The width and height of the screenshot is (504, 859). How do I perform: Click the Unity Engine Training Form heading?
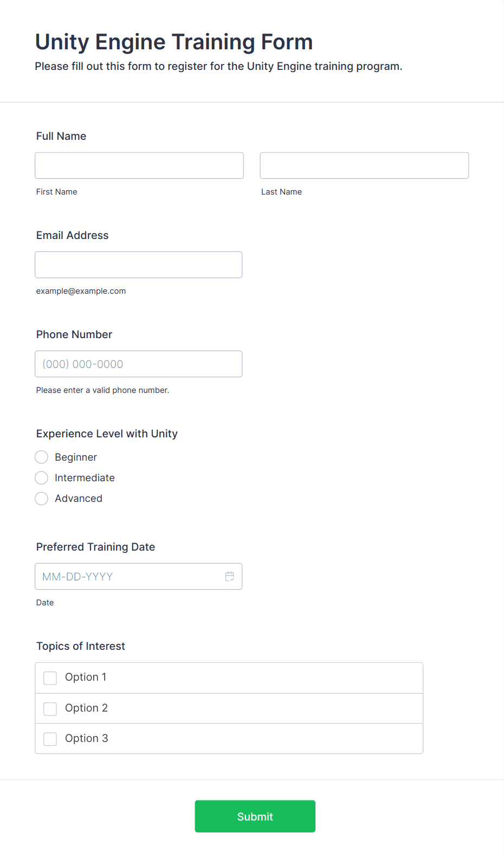tap(174, 42)
